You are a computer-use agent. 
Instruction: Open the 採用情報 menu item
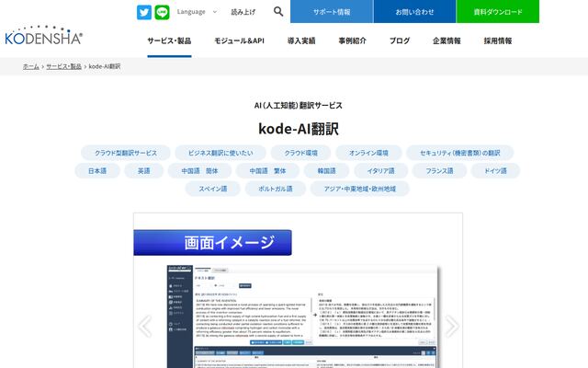(x=498, y=40)
